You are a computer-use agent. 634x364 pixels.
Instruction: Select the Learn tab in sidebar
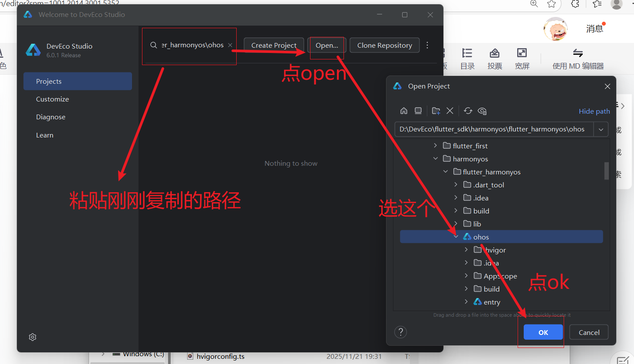pyautogui.click(x=78, y=135)
